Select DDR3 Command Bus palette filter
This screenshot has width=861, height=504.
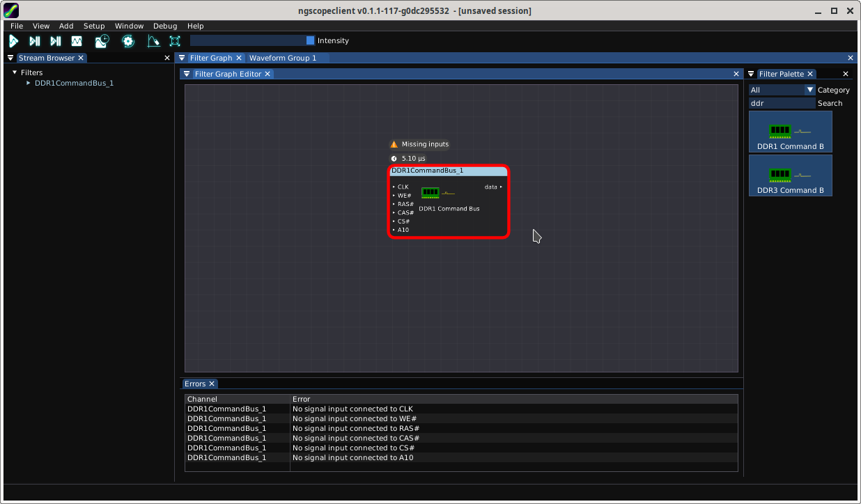[x=790, y=175]
